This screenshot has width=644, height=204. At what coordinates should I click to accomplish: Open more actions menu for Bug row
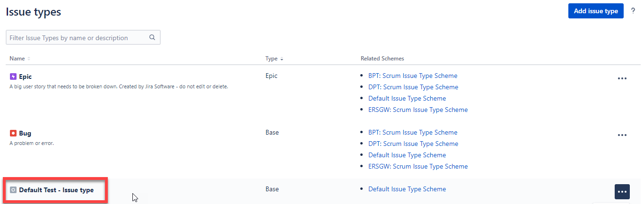pyautogui.click(x=622, y=135)
